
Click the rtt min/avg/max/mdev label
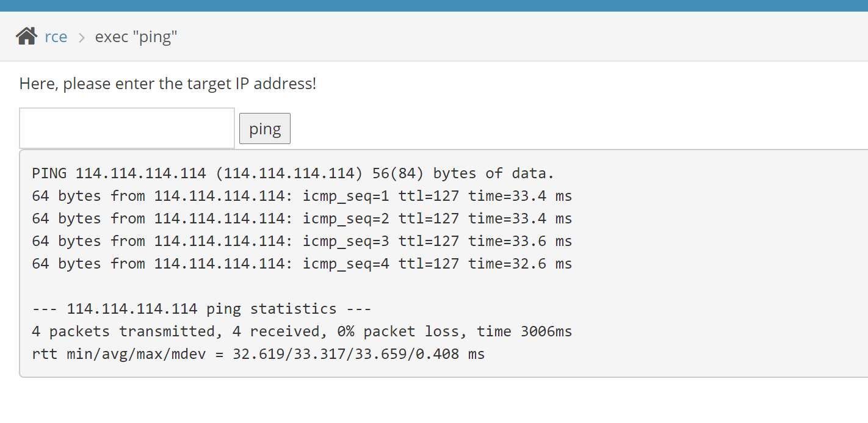(118, 354)
